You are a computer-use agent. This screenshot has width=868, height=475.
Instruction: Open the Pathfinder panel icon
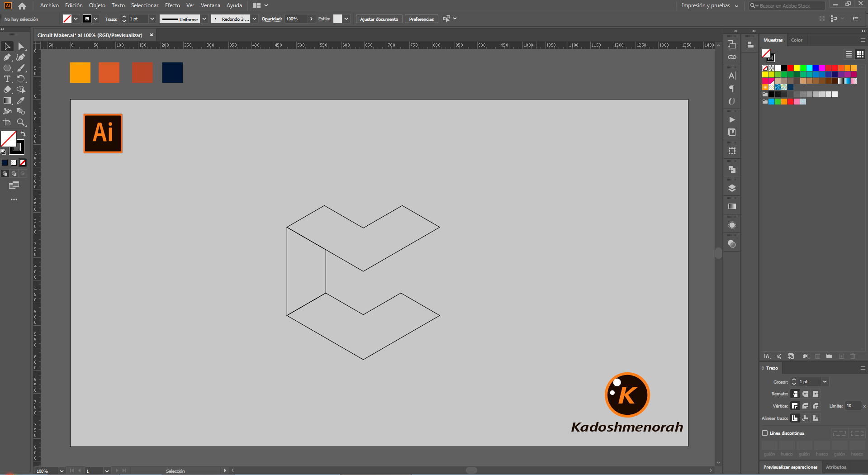(732, 170)
